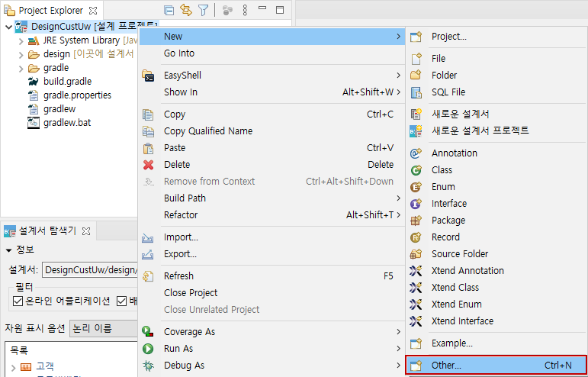Toggle the 온라인 어플리케이션 checkbox
The width and height of the screenshot is (588, 377).
pos(18,301)
